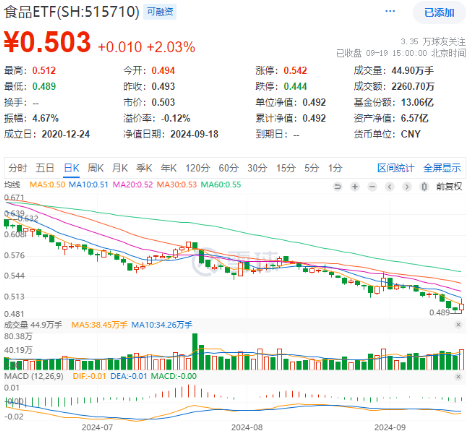This screenshot has height=434, width=469.
Task: Open the 区间统计 range statistics link
Action: coord(396,168)
